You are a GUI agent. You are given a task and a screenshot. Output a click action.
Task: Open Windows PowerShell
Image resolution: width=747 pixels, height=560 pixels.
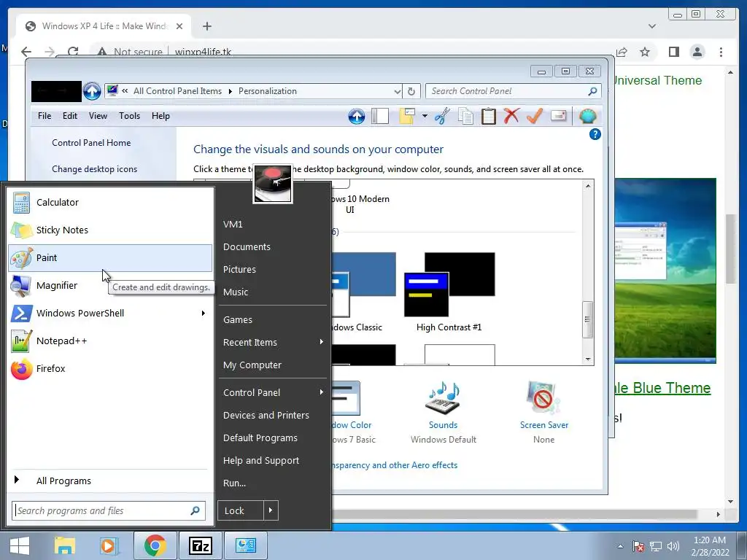110,314
